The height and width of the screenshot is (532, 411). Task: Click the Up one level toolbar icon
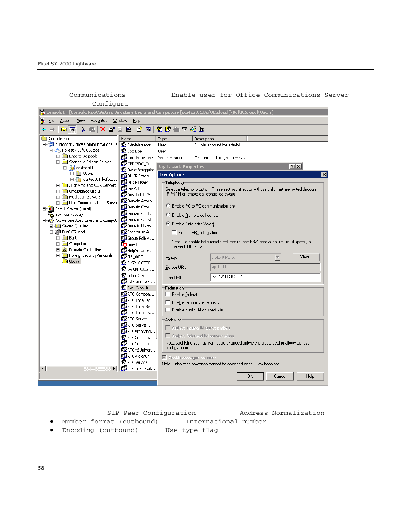tap(64, 129)
